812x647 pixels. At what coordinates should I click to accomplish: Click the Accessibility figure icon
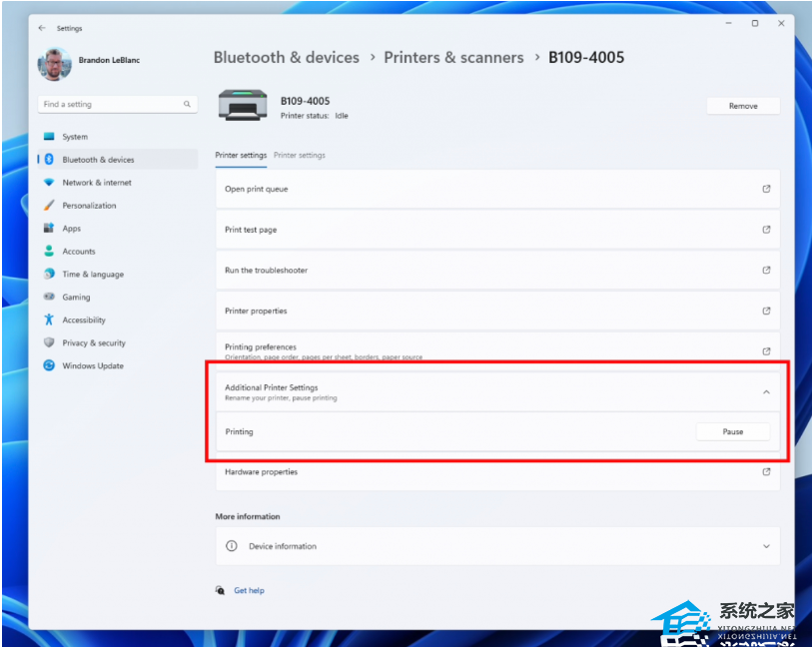pos(49,320)
